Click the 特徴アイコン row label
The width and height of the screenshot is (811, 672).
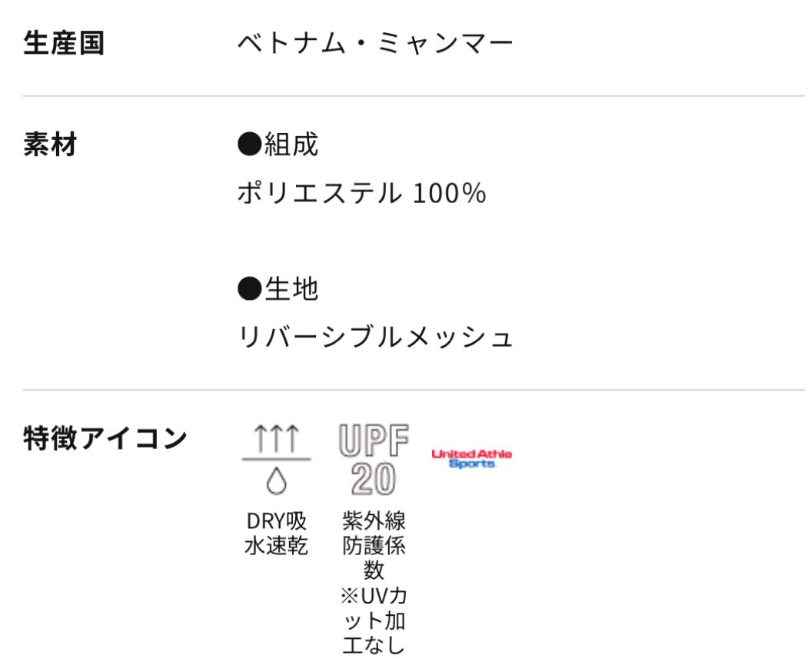[105, 439]
